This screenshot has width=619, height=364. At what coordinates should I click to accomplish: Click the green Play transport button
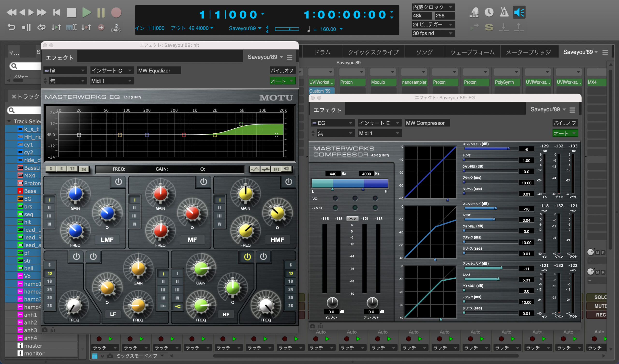87,13
